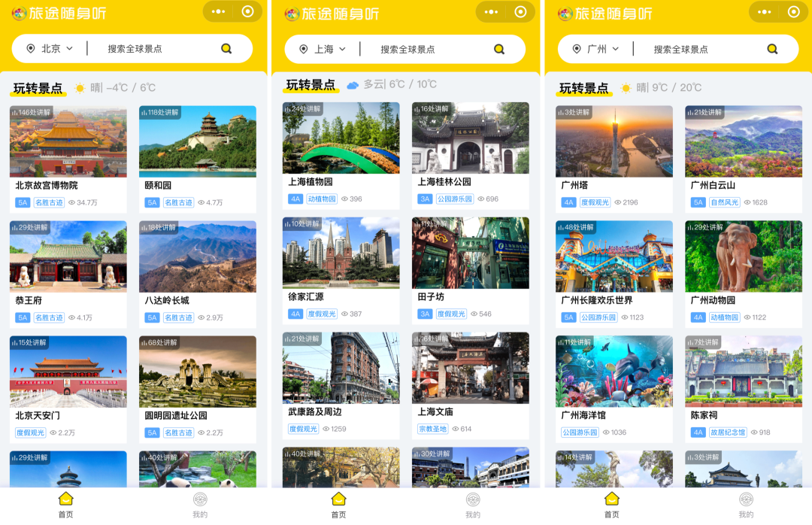
Task: Click the 24处讲解 badge on 上海植物园
Action: [303, 108]
